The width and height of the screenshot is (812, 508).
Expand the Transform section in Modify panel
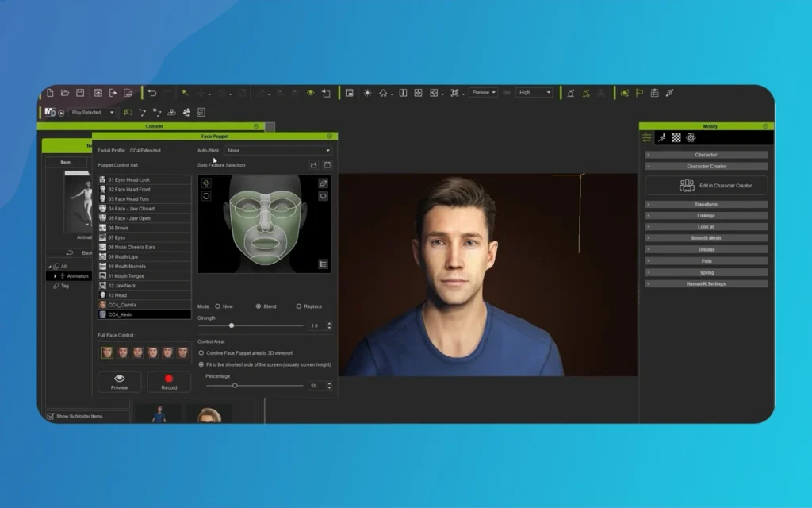[706, 204]
